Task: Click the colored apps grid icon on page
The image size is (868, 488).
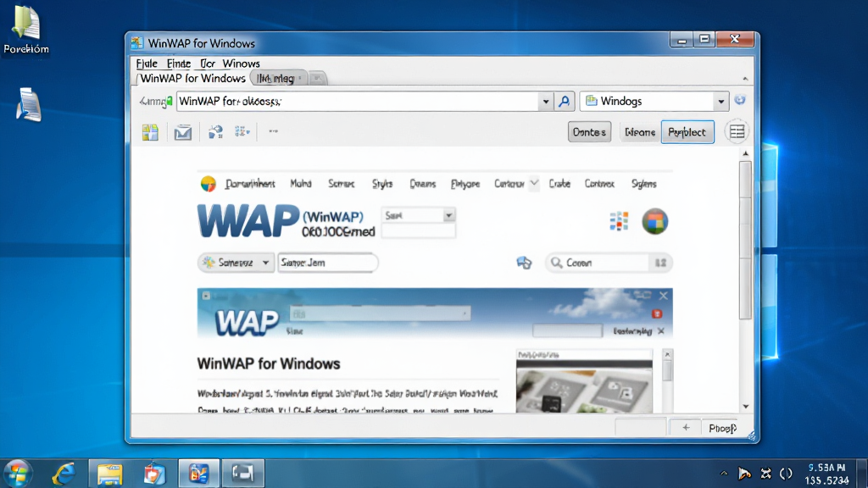Action: 619,221
